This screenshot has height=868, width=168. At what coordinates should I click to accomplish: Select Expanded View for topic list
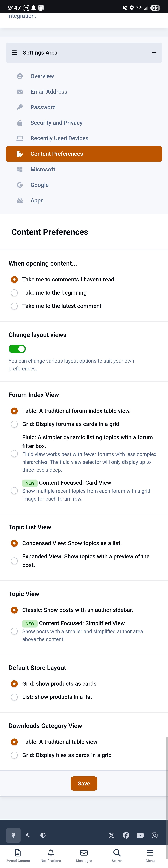[x=14, y=561]
